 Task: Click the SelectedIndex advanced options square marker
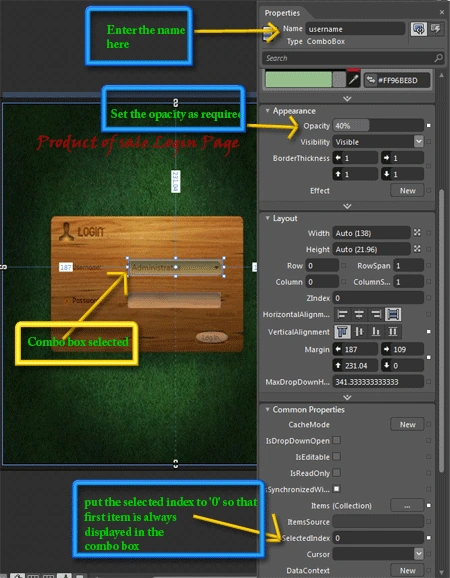tap(428, 538)
